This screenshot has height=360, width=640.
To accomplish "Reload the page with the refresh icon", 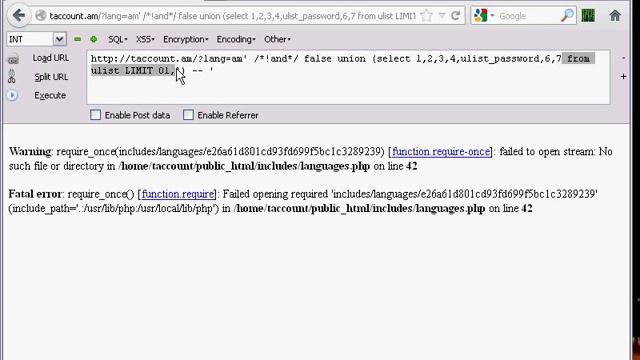I will coord(456,16).
